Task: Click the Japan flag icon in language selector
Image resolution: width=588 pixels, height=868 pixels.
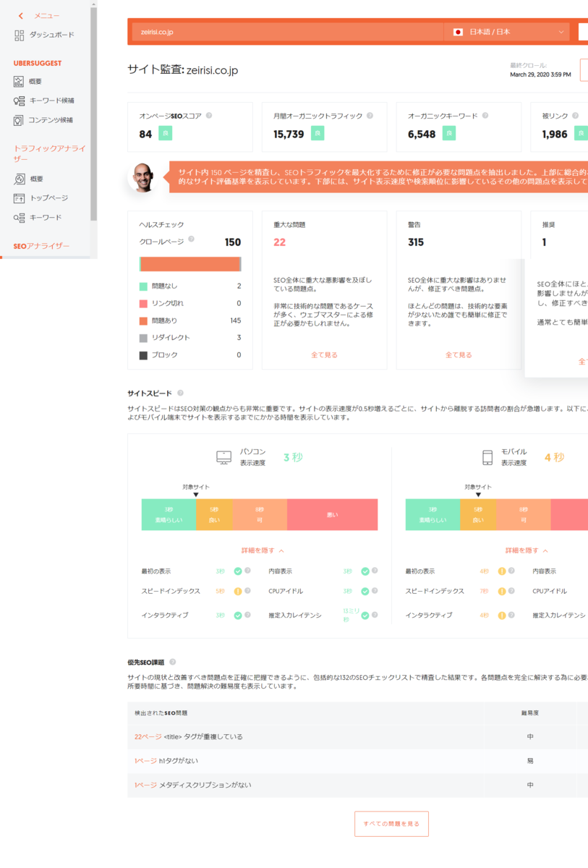Action: pyautogui.click(x=458, y=32)
